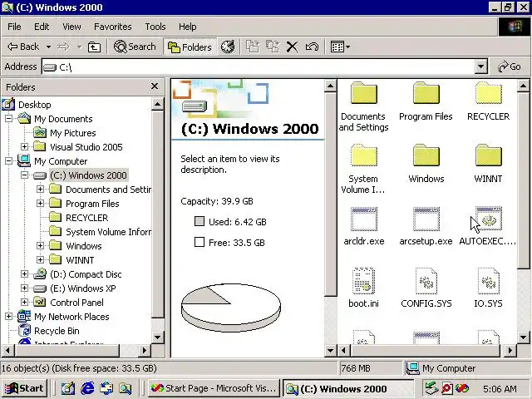Select the Windows folder in file view
532x399 pixels.
426,155
